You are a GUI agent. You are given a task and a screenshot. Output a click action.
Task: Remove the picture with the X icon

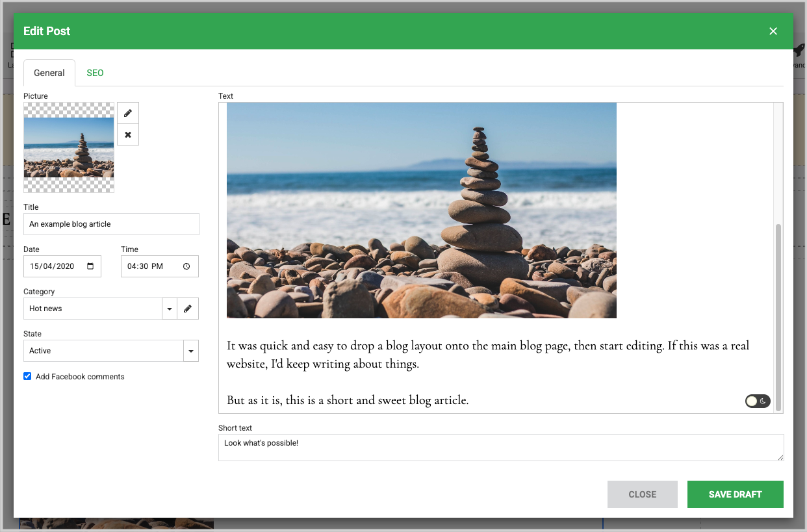pyautogui.click(x=128, y=135)
